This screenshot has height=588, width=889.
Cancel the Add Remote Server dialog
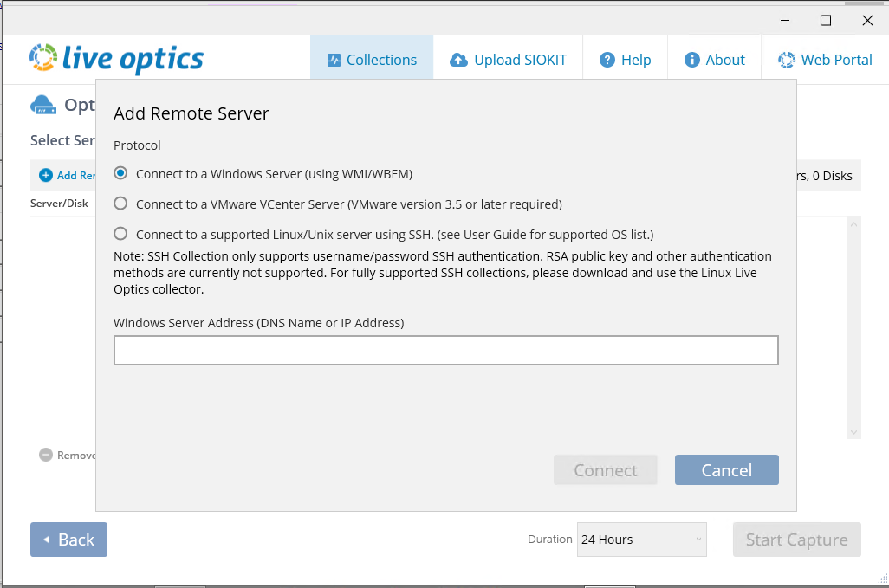tap(726, 469)
